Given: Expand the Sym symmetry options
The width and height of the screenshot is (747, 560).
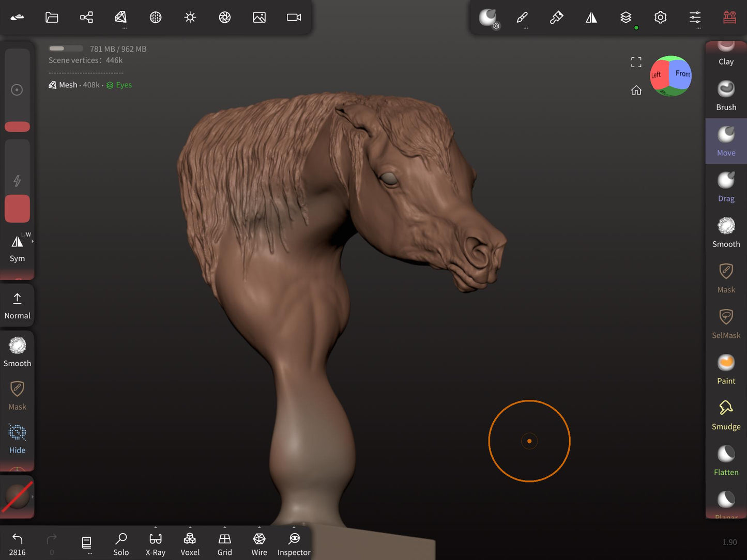Looking at the screenshot, I should point(32,241).
